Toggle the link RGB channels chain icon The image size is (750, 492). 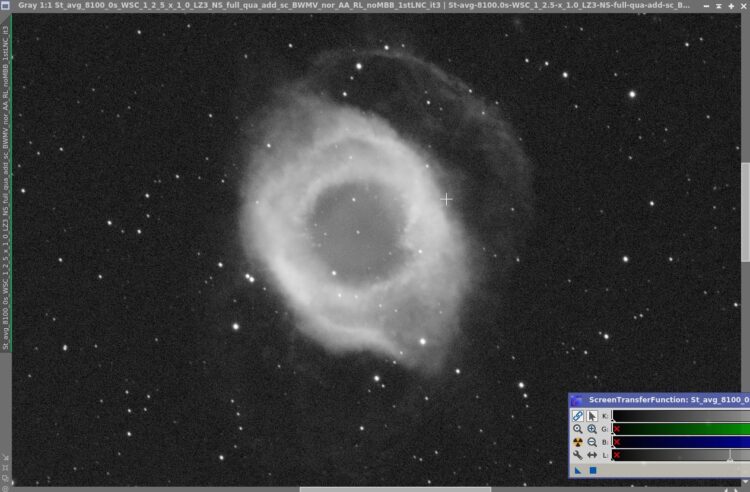point(578,416)
